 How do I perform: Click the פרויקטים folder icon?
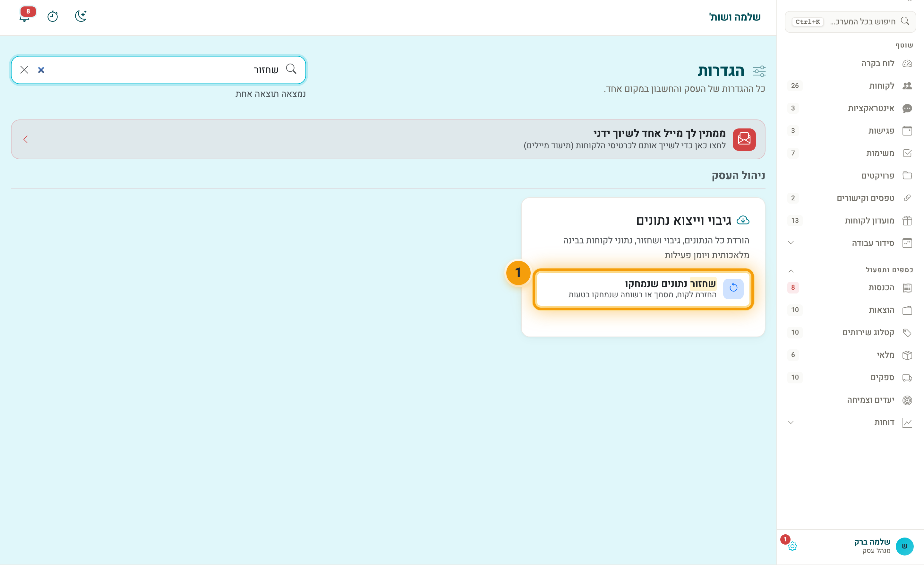(907, 175)
